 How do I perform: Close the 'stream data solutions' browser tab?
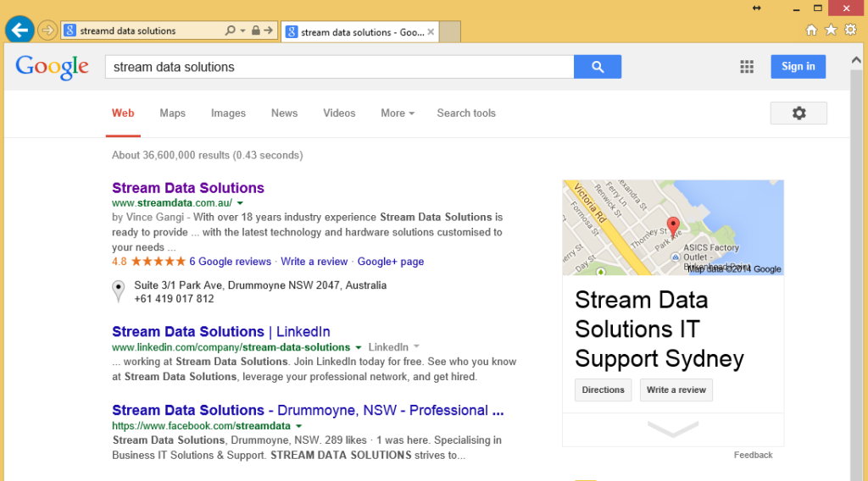(x=431, y=32)
